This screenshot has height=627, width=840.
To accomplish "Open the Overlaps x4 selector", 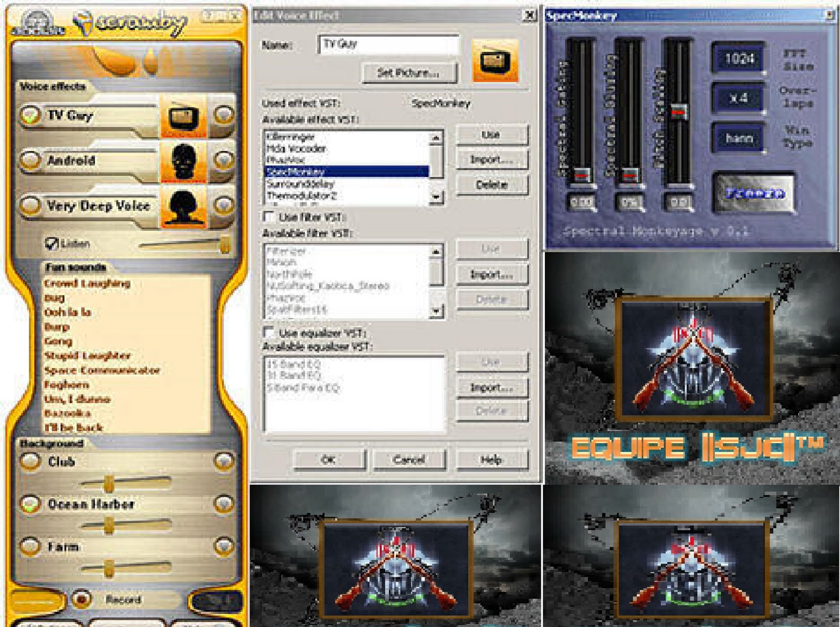I will click(x=738, y=98).
